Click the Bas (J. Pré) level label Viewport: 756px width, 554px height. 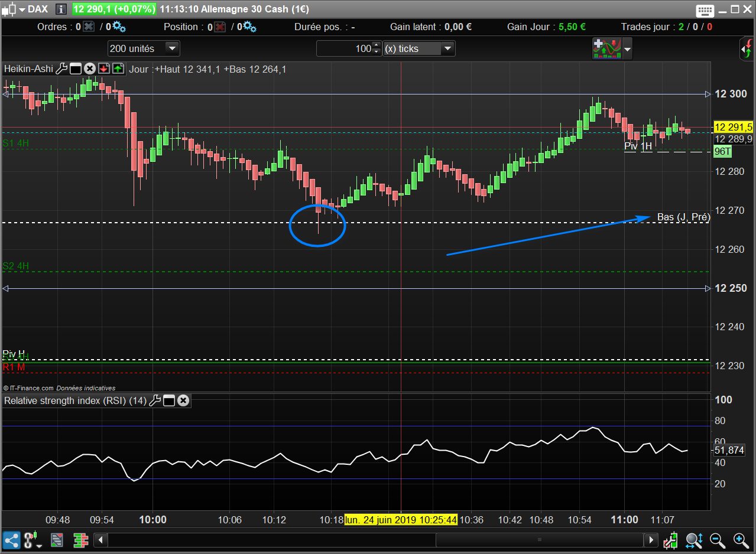684,217
